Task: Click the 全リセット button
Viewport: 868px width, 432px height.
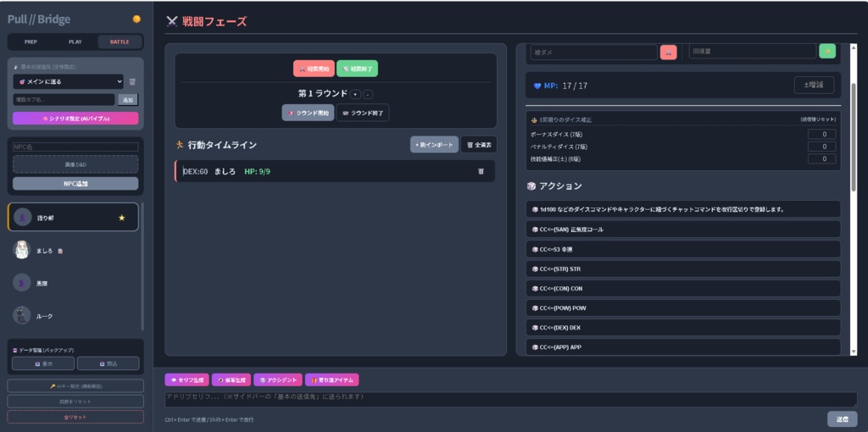Action: click(x=75, y=417)
